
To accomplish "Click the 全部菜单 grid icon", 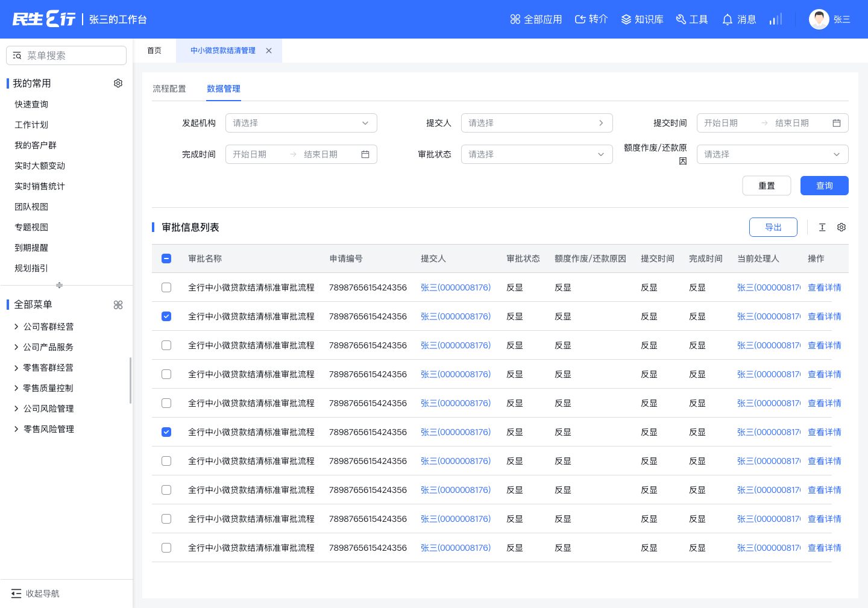I will 118,305.
